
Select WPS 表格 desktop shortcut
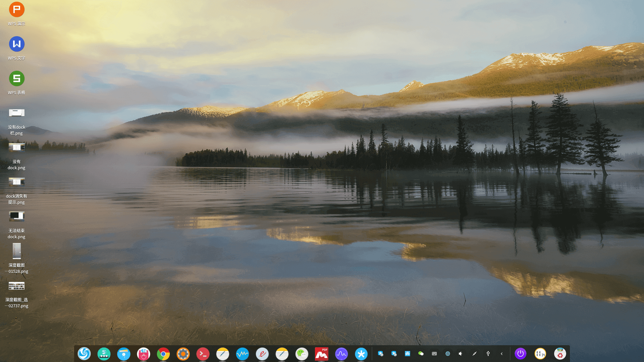click(x=16, y=79)
